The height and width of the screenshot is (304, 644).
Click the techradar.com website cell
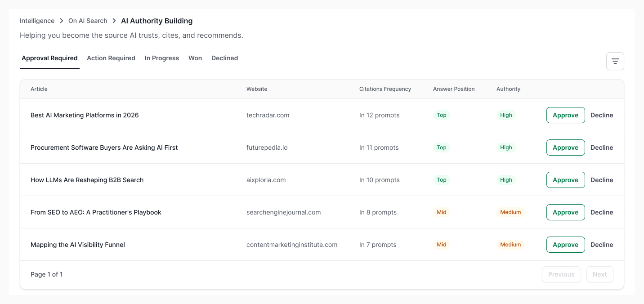(268, 115)
